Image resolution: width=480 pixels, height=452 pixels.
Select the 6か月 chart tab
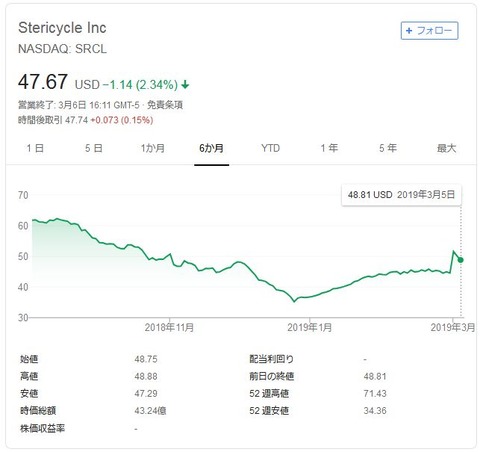point(211,148)
